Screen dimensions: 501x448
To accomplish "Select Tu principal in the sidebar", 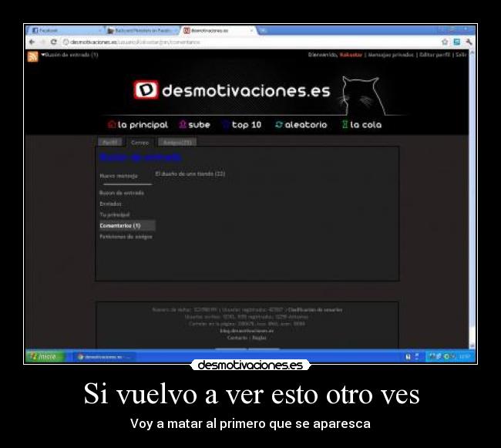I will 114,214.
